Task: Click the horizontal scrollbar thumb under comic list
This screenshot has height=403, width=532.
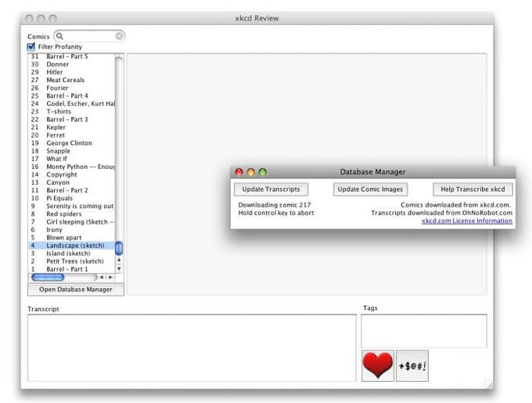Action: tap(48, 277)
